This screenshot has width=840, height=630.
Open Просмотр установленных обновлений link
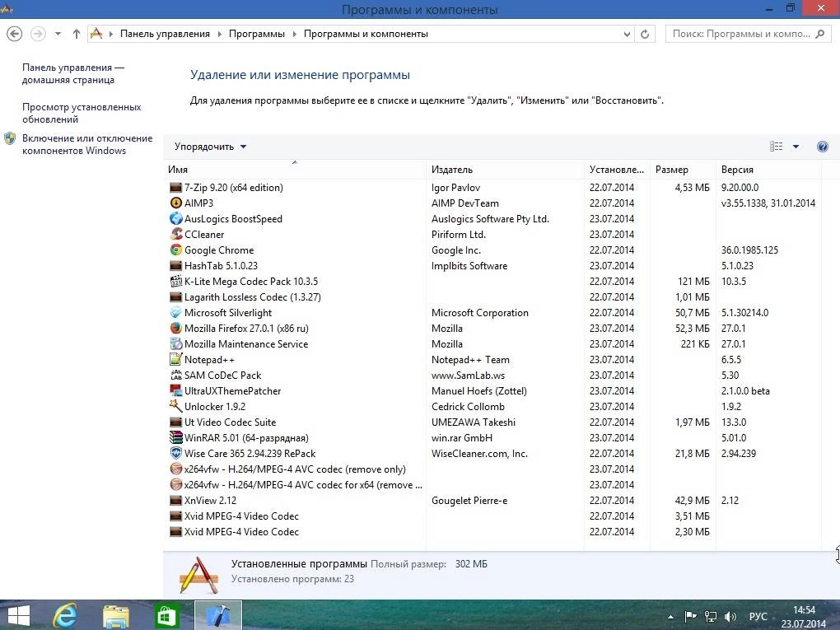pos(82,113)
